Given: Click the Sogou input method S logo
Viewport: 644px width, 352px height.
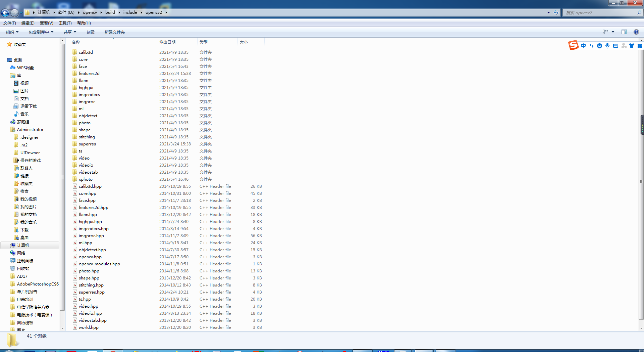Looking at the screenshot, I should pos(573,45).
